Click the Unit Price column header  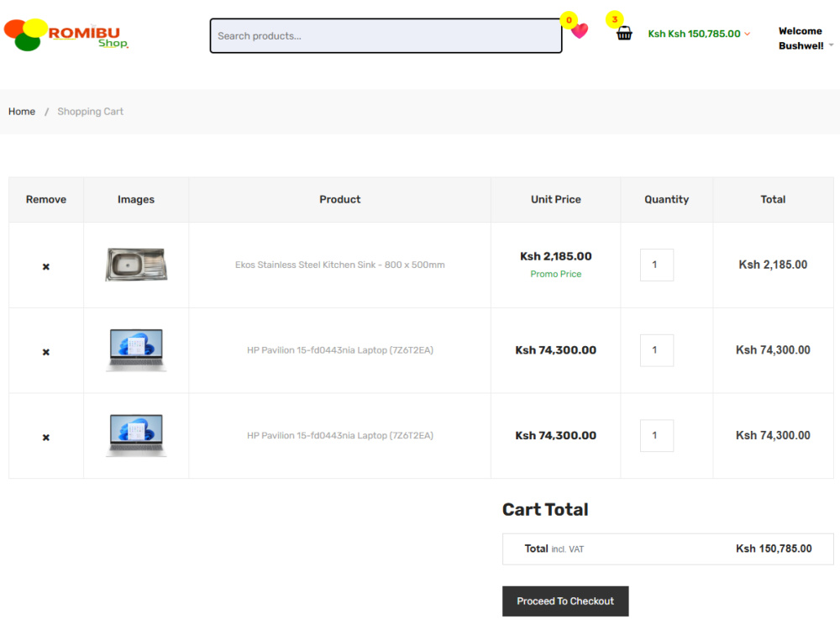(x=555, y=199)
